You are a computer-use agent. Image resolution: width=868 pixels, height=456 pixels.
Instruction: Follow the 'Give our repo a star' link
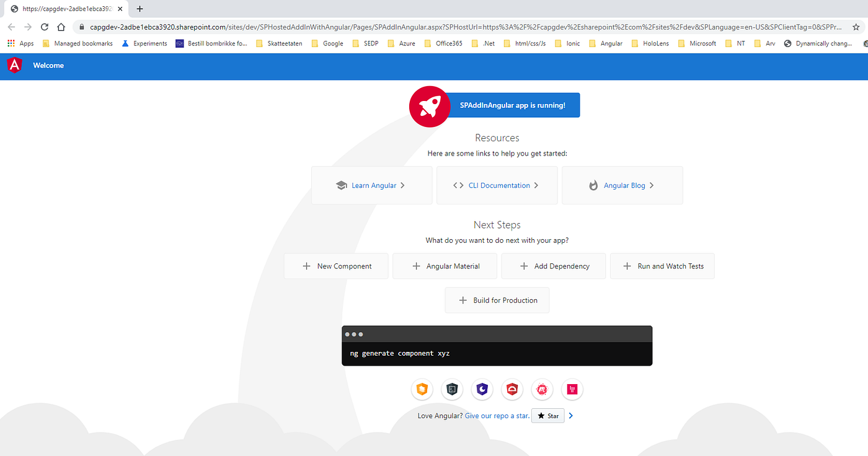coord(497,416)
